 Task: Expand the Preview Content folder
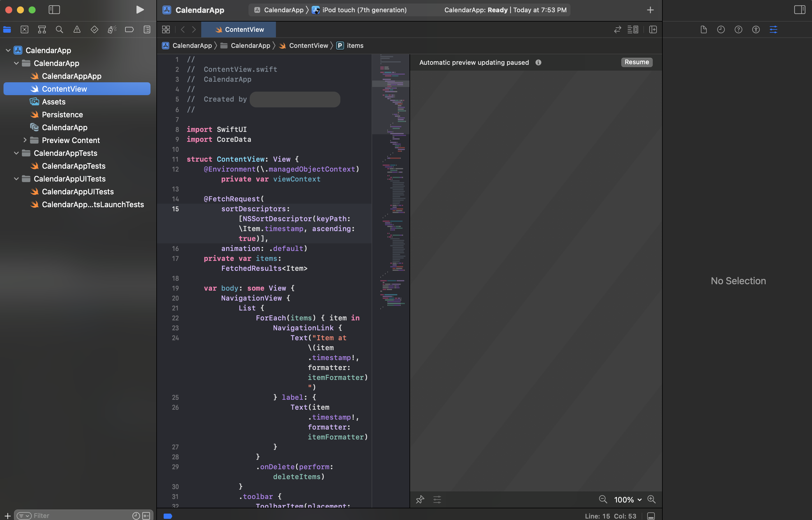point(24,140)
